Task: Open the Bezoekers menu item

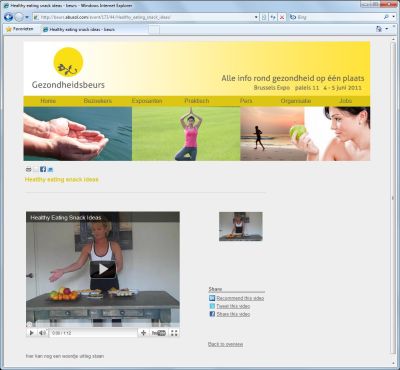Action: pyautogui.click(x=98, y=101)
